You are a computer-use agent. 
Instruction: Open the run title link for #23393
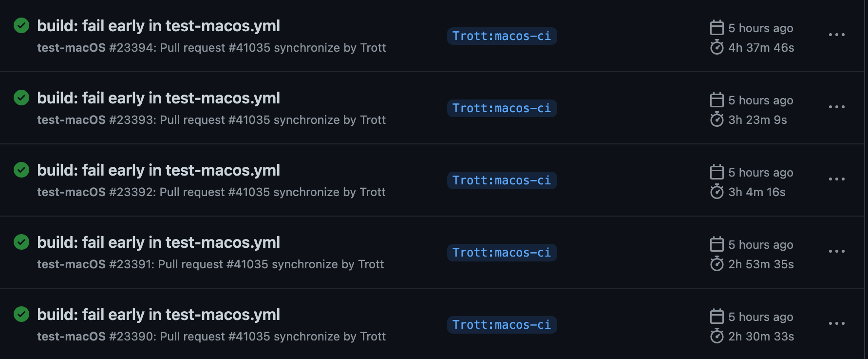coord(158,98)
